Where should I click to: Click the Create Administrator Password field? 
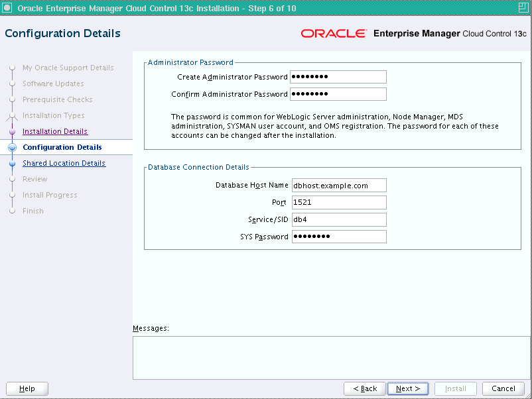(338, 77)
